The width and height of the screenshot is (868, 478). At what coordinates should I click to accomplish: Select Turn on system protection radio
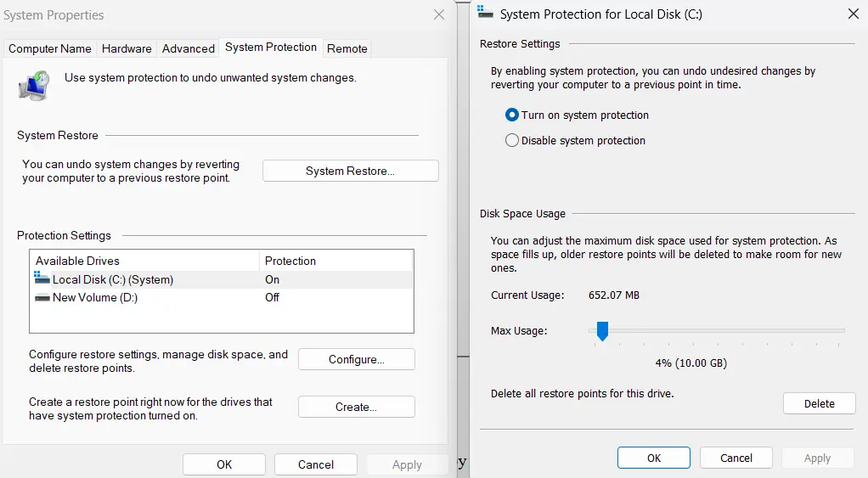pos(512,115)
